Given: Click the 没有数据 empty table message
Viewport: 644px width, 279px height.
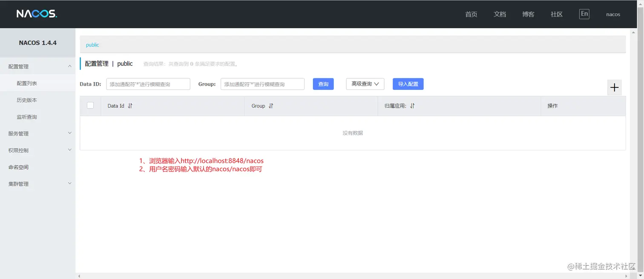Looking at the screenshot, I should pos(353,133).
